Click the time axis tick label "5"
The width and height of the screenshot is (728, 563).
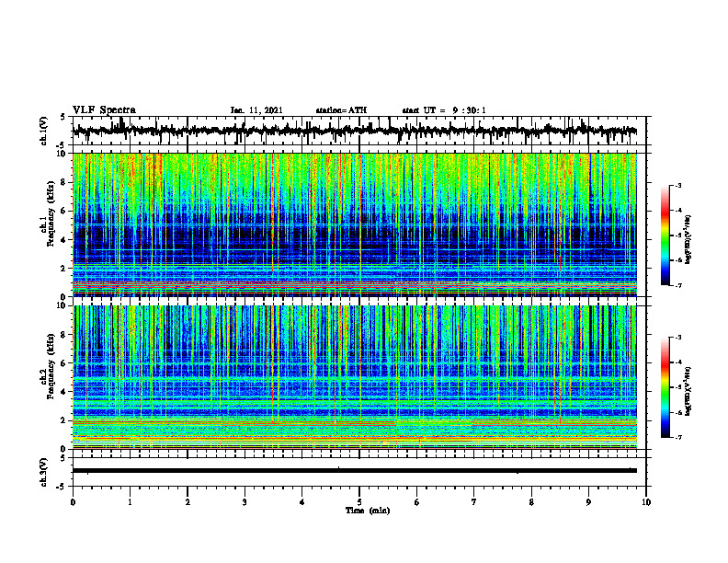pyautogui.click(x=359, y=502)
